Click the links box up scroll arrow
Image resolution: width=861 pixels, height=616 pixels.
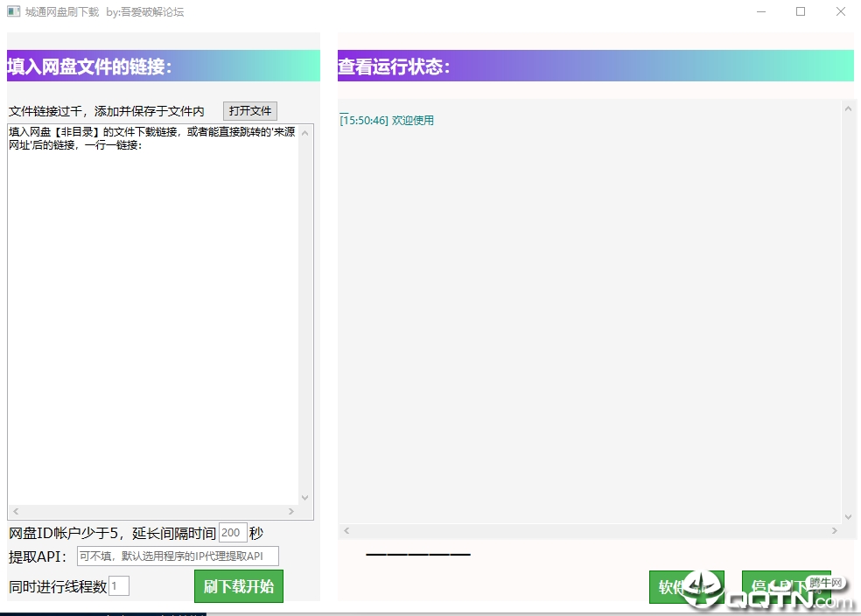(x=305, y=133)
